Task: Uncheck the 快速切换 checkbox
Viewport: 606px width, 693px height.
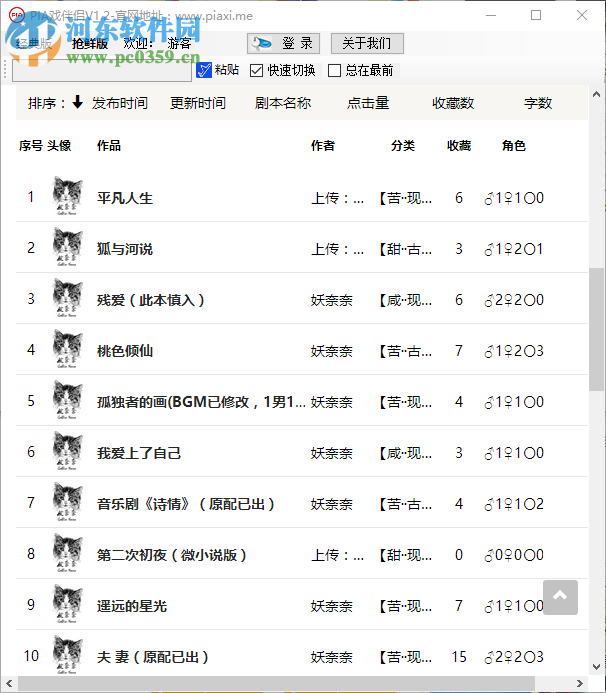Action: tap(256, 70)
